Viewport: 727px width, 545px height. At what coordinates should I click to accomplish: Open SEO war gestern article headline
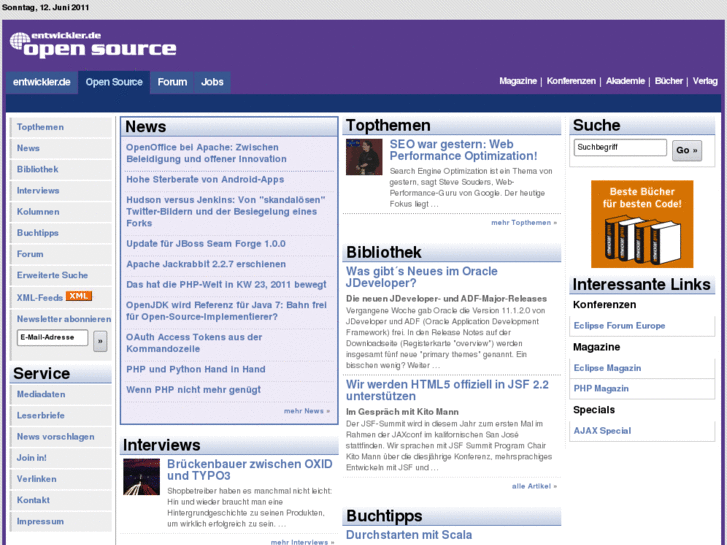463,150
